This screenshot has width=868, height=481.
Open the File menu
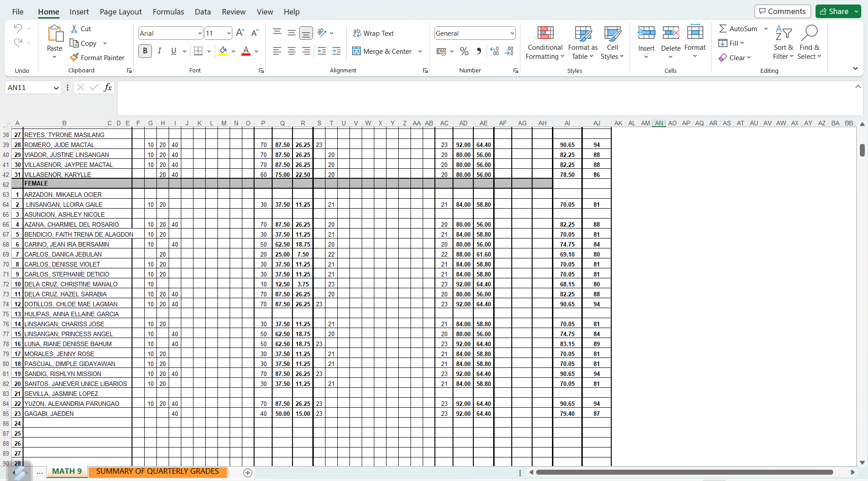[x=18, y=12]
